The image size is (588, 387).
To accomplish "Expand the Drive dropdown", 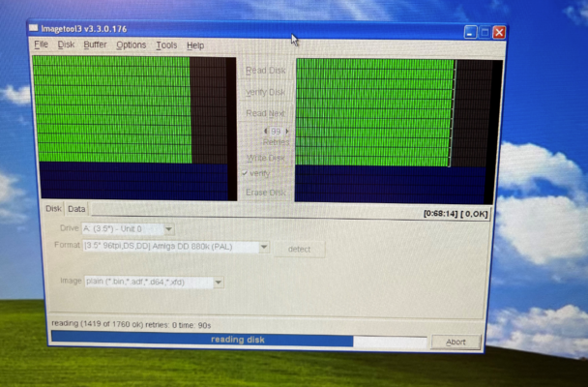I will tap(169, 229).
